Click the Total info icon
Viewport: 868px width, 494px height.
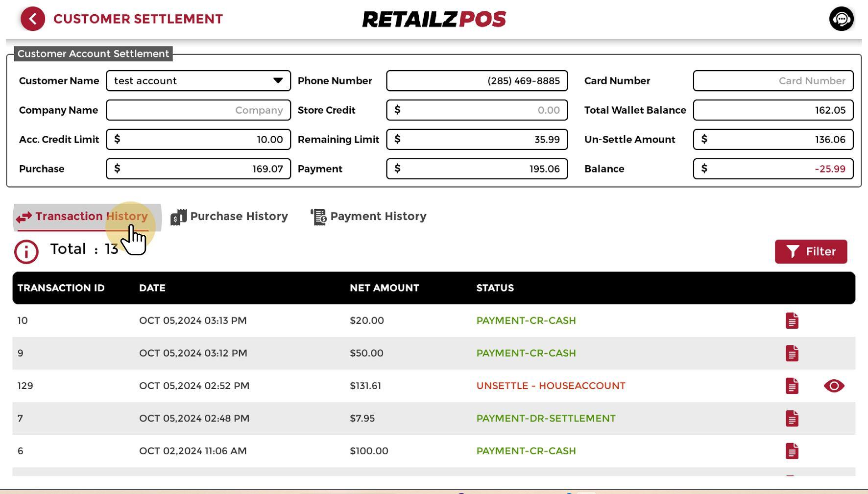26,252
